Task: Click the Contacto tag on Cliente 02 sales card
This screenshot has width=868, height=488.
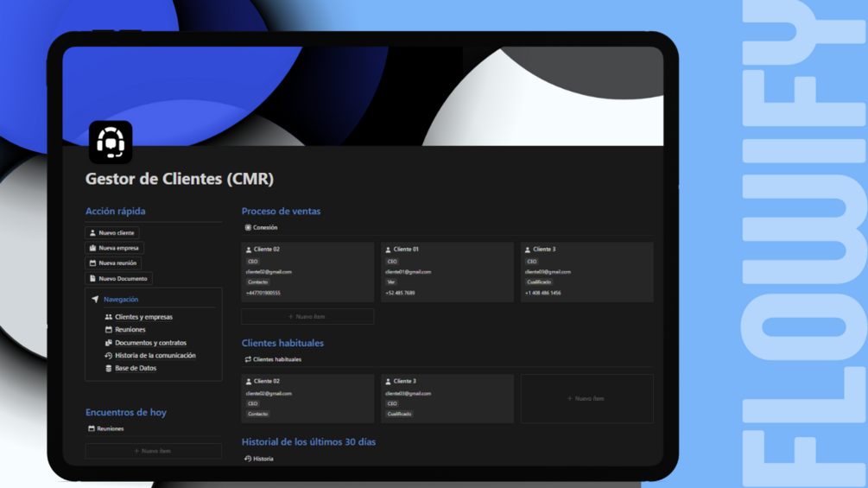Action: click(257, 282)
